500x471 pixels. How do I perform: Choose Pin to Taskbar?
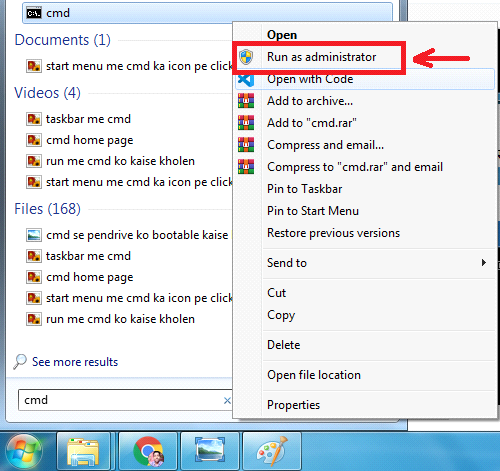click(x=305, y=189)
